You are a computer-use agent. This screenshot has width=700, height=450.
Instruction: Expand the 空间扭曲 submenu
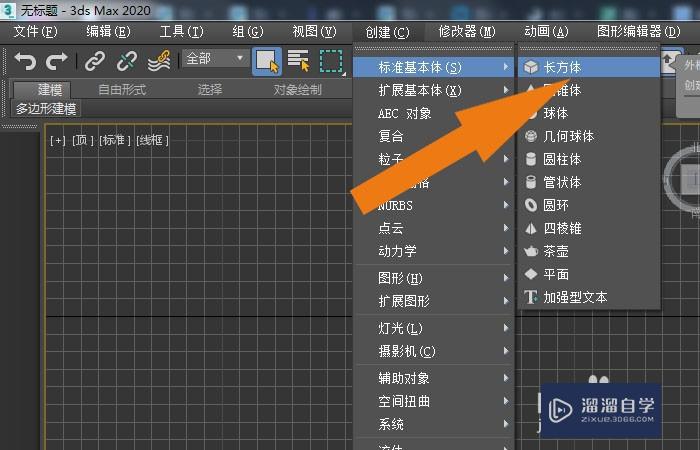pyautogui.click(x=434, y=401)
